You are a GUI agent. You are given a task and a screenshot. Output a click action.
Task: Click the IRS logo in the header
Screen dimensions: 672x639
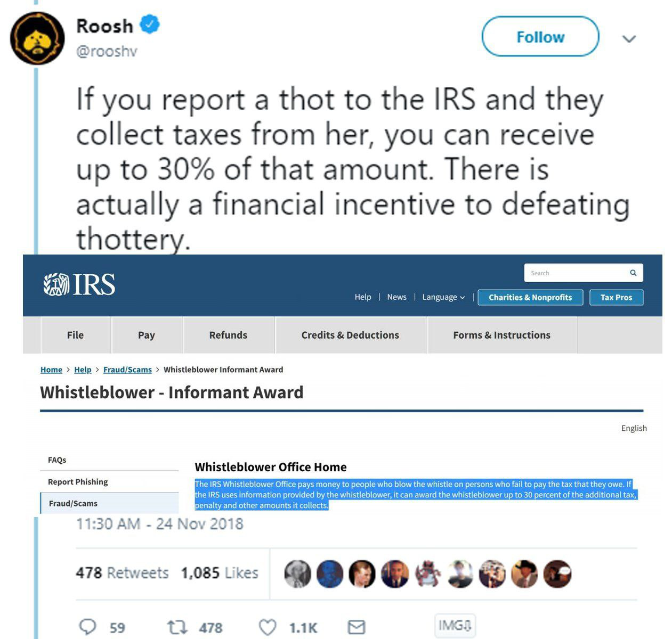coord(79,285)
